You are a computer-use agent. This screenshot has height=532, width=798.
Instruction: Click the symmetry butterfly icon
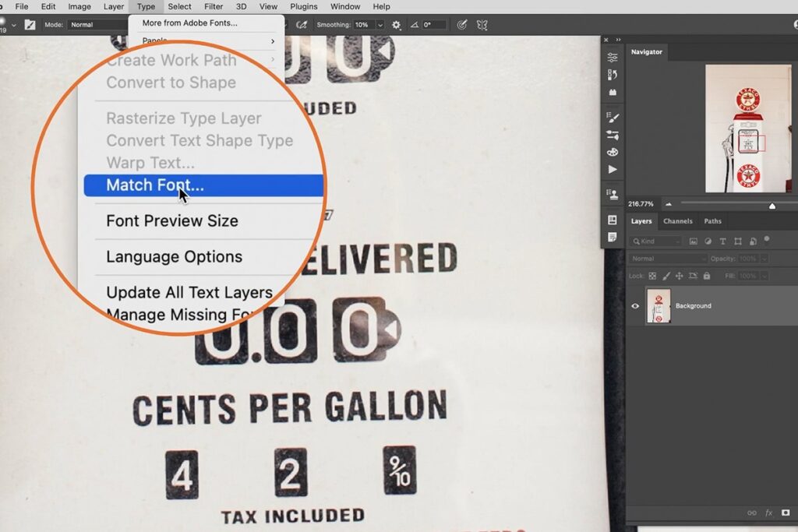coord(482,25)
